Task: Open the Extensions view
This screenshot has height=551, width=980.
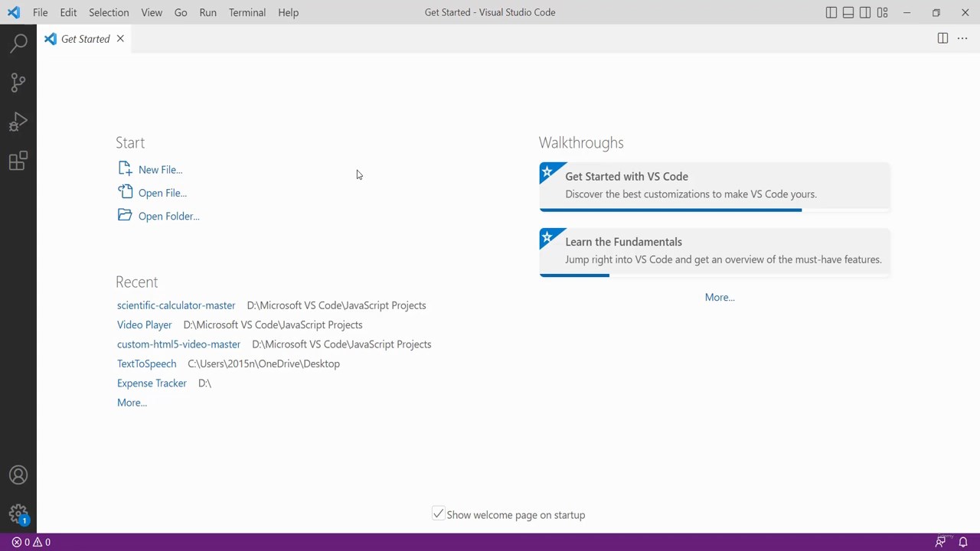Action: tap(18, 161)
